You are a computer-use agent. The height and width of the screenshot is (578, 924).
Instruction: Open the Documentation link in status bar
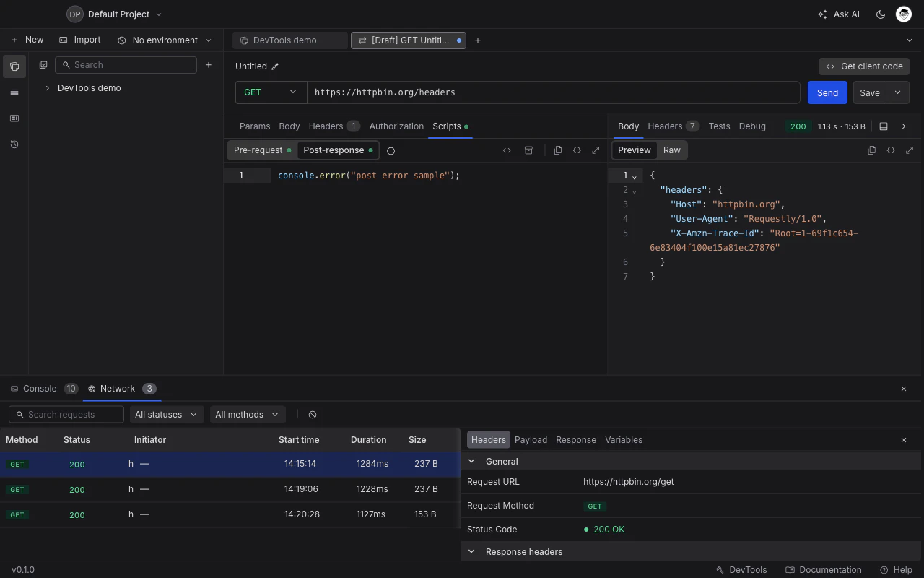pos(824,570)
